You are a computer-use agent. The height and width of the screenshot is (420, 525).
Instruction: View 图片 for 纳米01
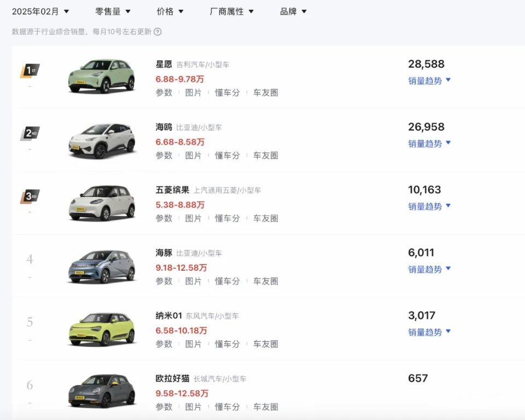(x=194, y=345)
